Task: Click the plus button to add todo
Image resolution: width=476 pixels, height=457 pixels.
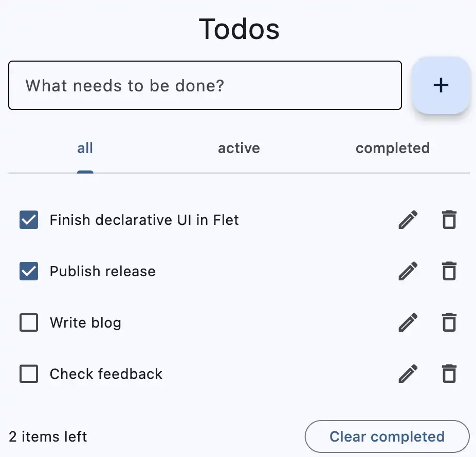Action: click(x=441, y=85)
